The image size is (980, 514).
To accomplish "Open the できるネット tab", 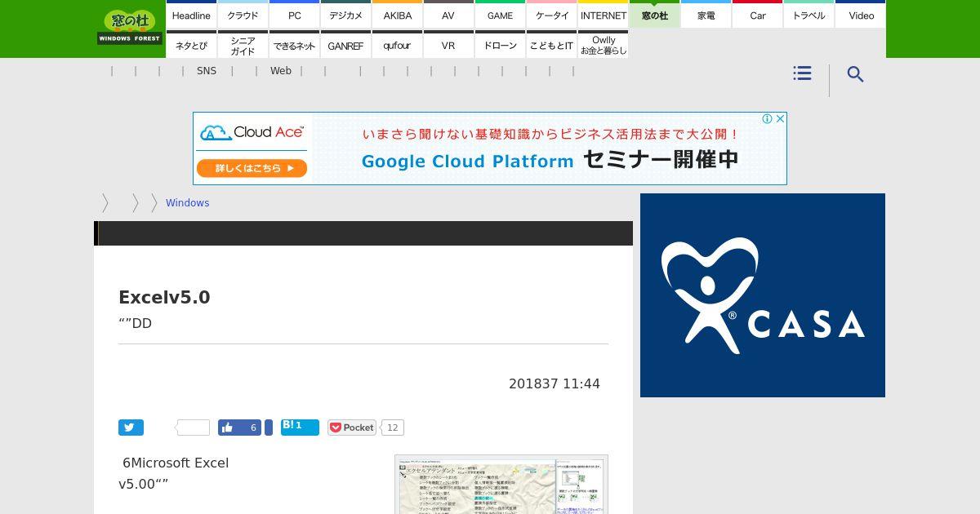I will (294, 45).
